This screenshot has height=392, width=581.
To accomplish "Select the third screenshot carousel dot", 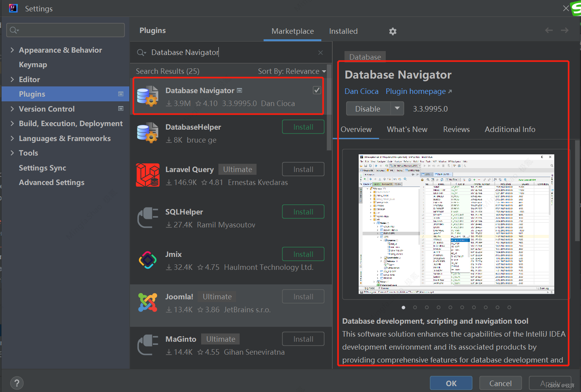I will [427, 307].
